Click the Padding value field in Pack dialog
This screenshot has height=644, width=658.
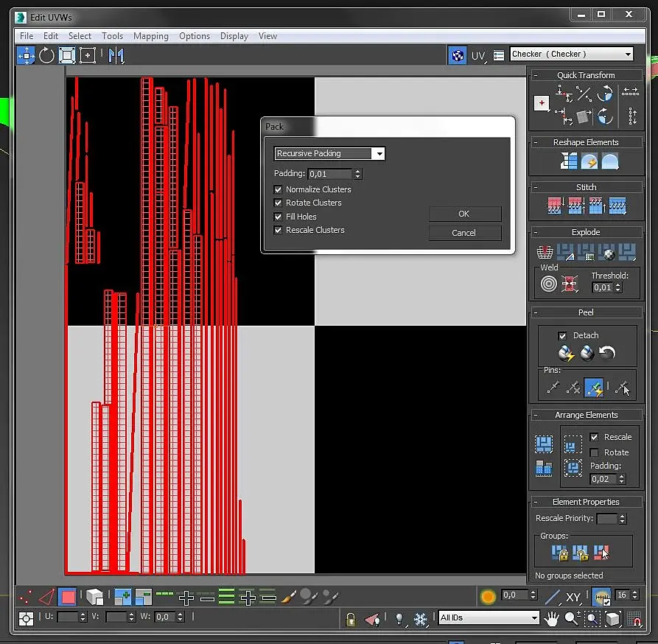click(x=329, y=174)
